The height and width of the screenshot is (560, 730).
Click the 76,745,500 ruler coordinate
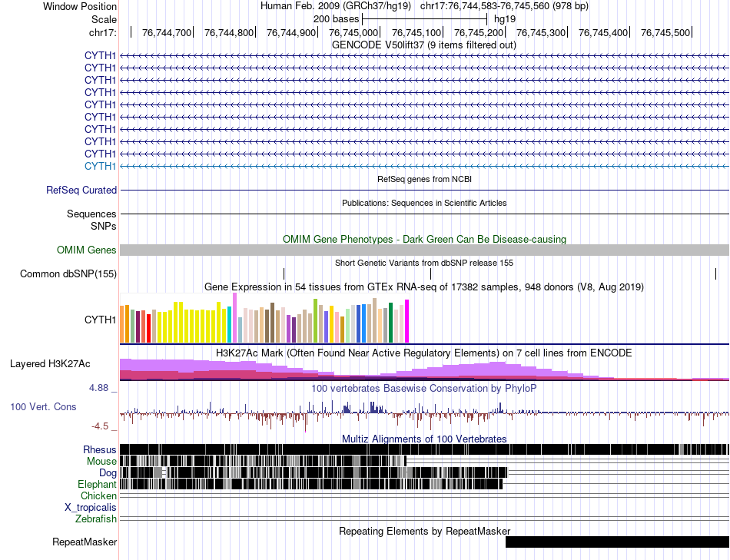point(665,32)
